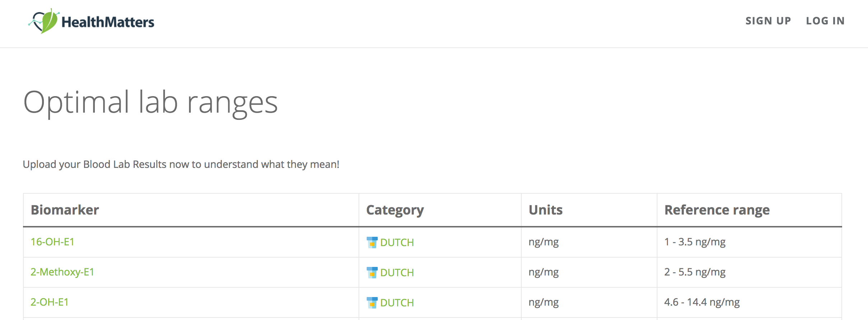This screenshot has width=868, height=320.
Task: Click the 1 - 3.5 ng/mg reference range cell
Action: coord(694,242)
